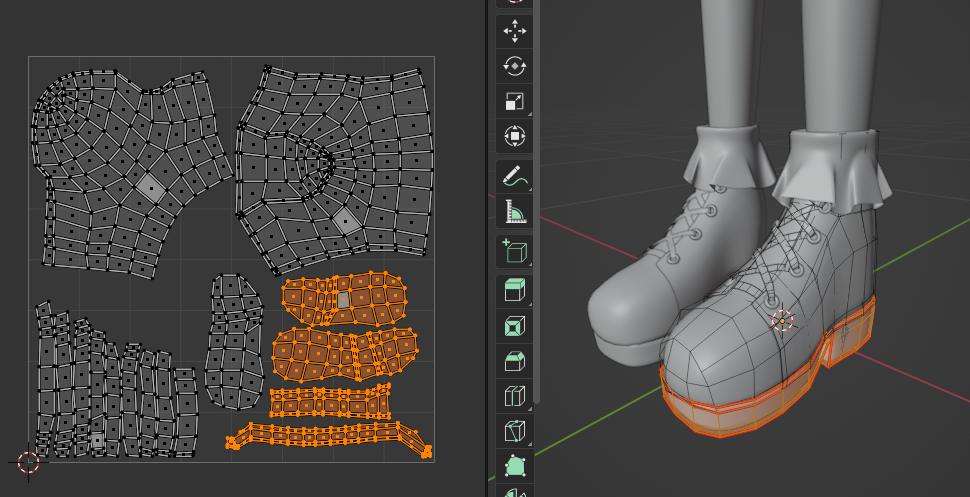The width and height of the screenshot is (970, 497).
Task: Click the 2D cursor in the UV editor
Action: [28, 462]
